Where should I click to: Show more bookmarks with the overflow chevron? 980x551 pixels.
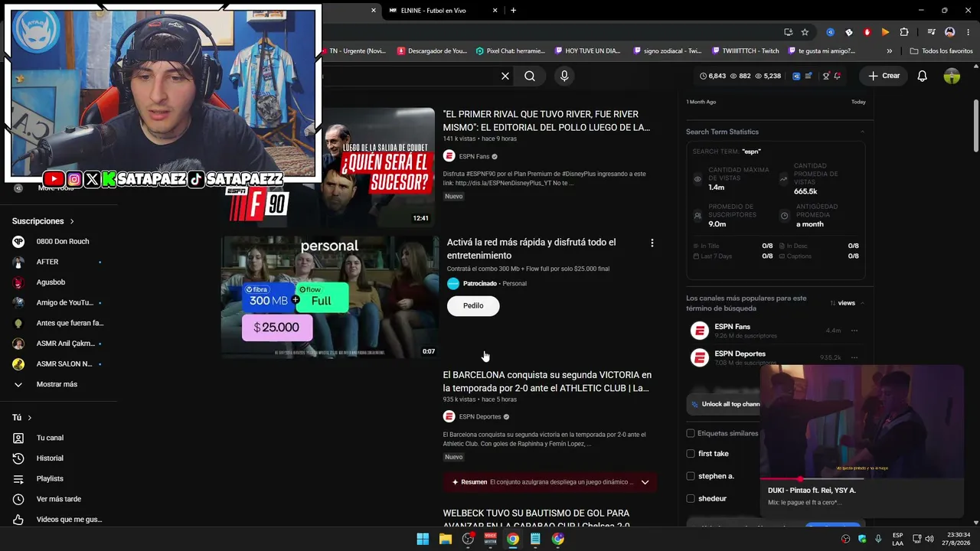[x=890, y=51]
